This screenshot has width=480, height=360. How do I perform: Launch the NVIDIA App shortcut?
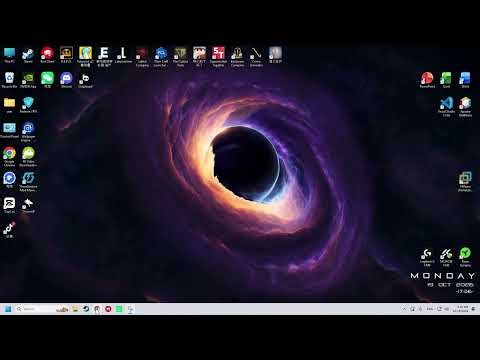pyautogui.click(x=28, y=80)
